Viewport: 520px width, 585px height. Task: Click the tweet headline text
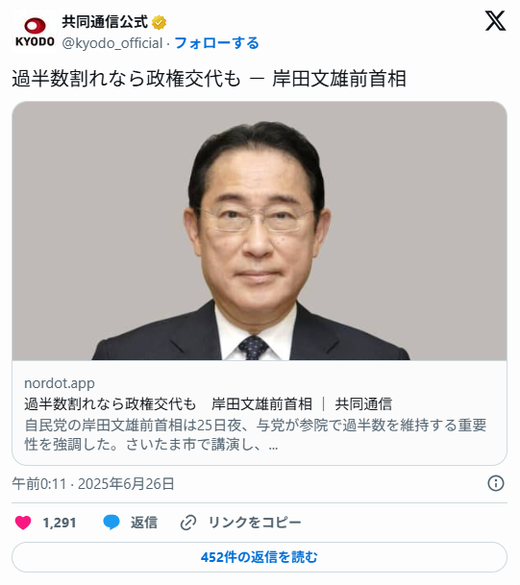[209, 79]
